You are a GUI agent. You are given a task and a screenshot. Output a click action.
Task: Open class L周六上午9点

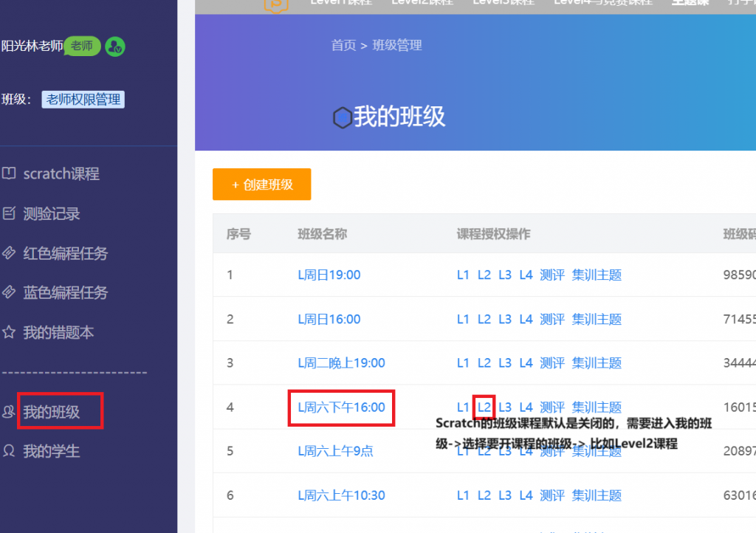tap(336, 451)
